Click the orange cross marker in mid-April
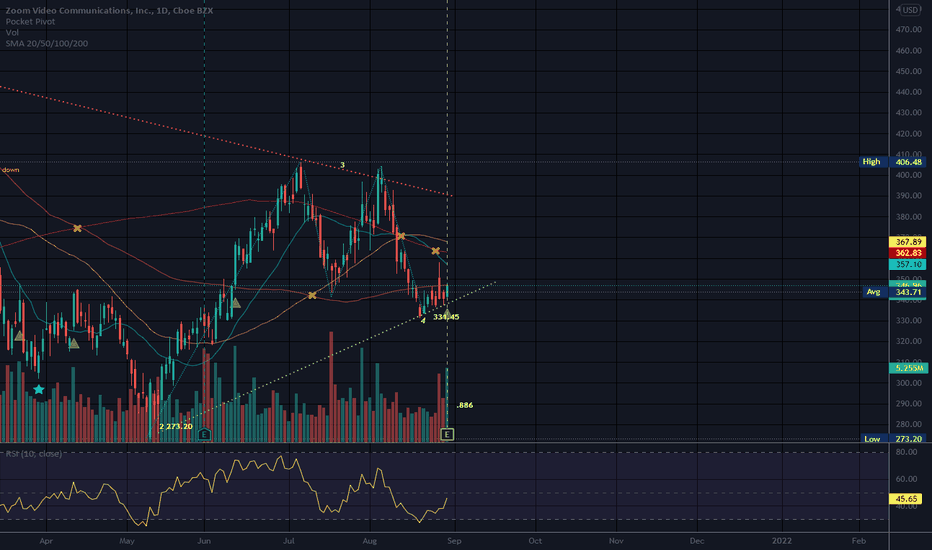 (x=77, y=228)
